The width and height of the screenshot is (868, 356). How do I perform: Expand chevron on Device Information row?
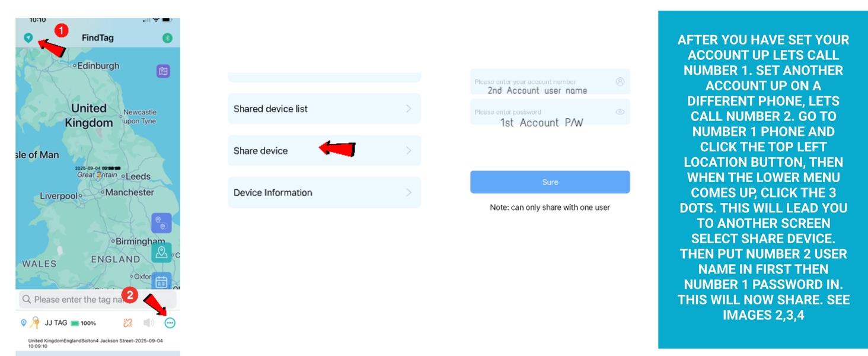(409, 192)
